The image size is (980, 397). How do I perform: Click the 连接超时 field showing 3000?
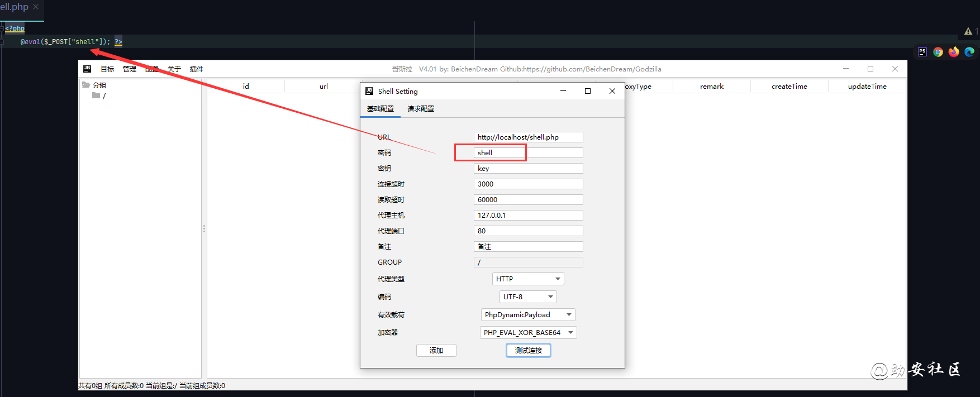[528, 184]
